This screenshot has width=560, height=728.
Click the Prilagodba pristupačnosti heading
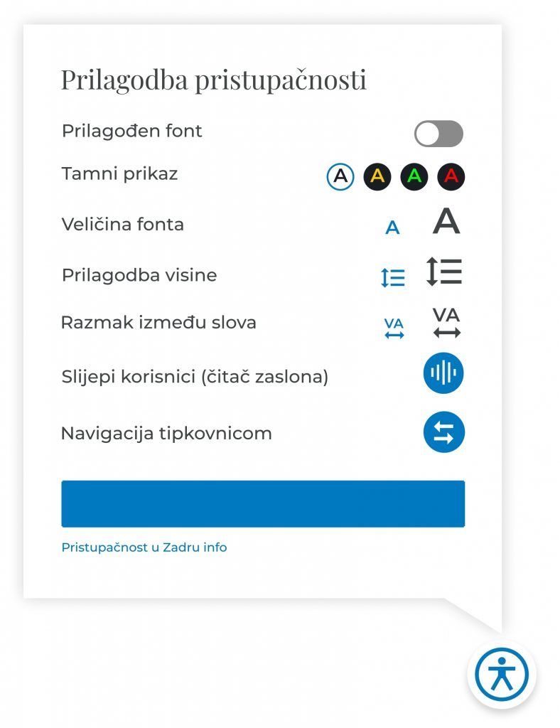point(213,80)
